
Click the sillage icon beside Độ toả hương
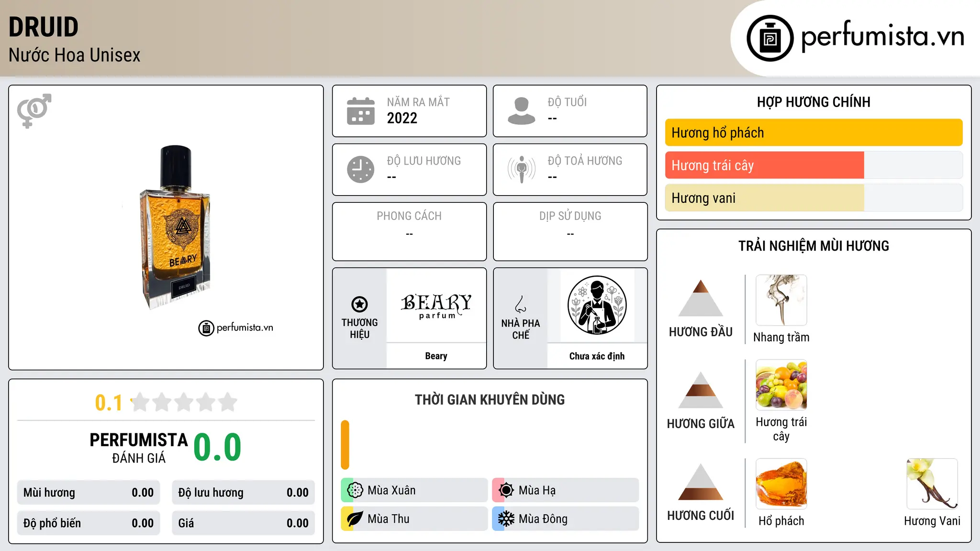(x=521, y=169)
